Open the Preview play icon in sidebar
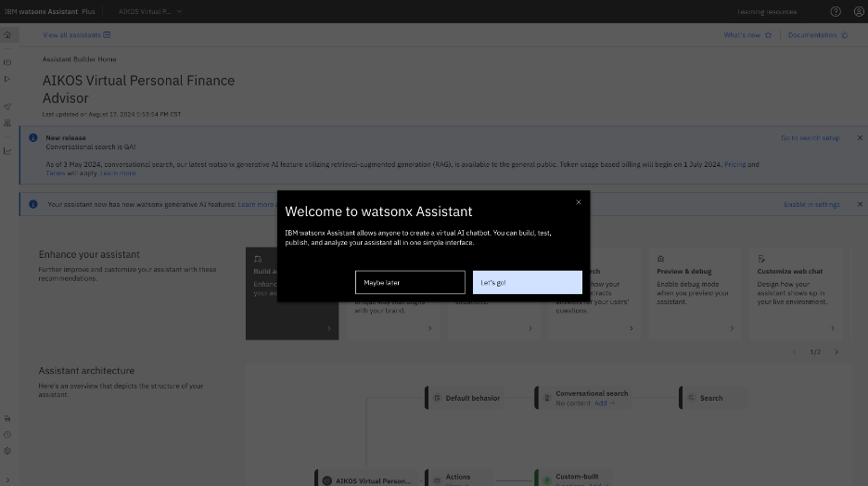 tap(7, 79)
